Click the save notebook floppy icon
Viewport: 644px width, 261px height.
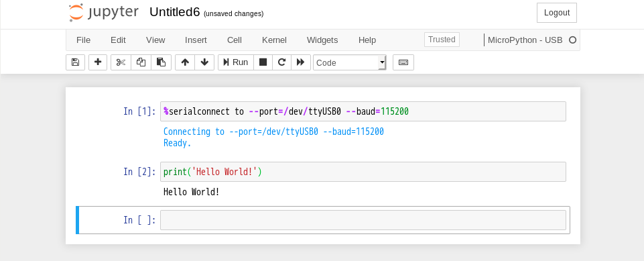click(75, 62)
